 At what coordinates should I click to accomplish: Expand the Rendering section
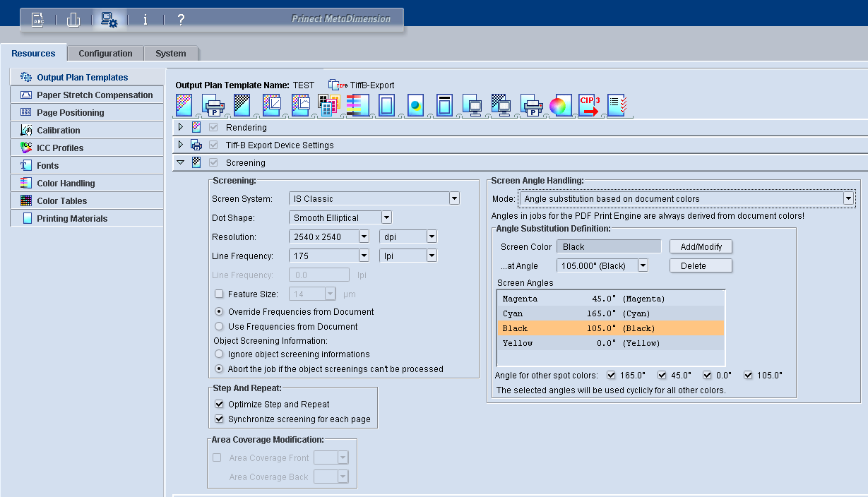click(x=181, y=128)
